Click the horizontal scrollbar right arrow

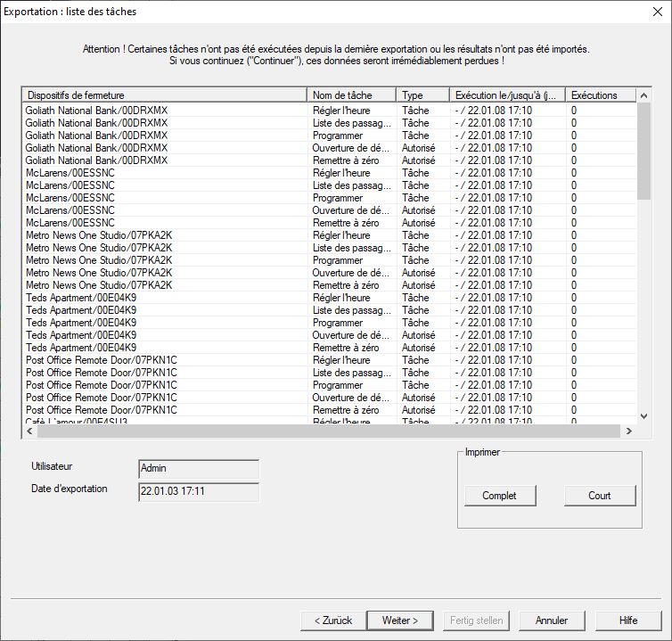pos(628,431)
